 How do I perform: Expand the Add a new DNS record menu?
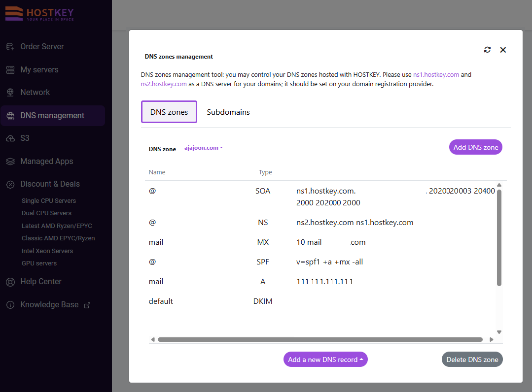coord(325,359)
